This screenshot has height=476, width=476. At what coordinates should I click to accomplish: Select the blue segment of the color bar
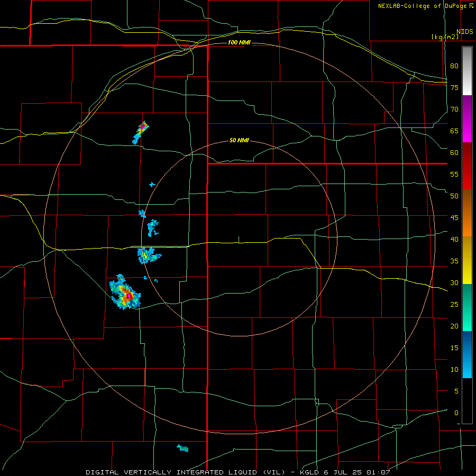467,354
